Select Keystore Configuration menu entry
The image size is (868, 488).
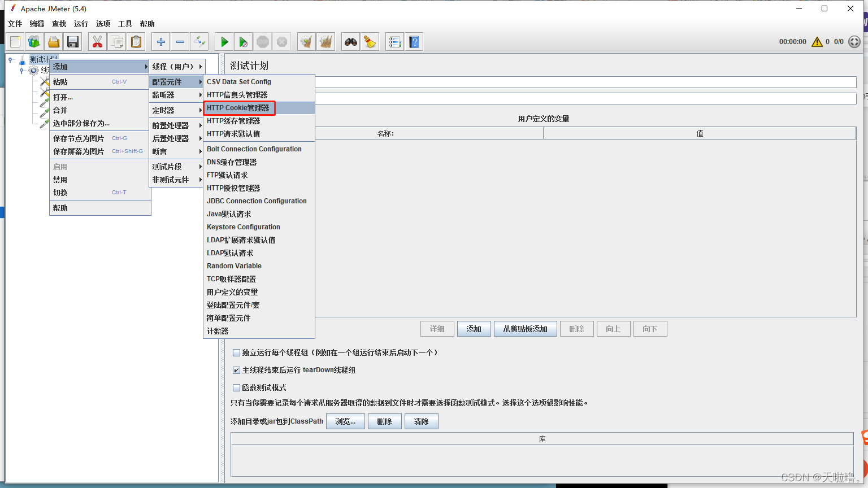[259, 227]
